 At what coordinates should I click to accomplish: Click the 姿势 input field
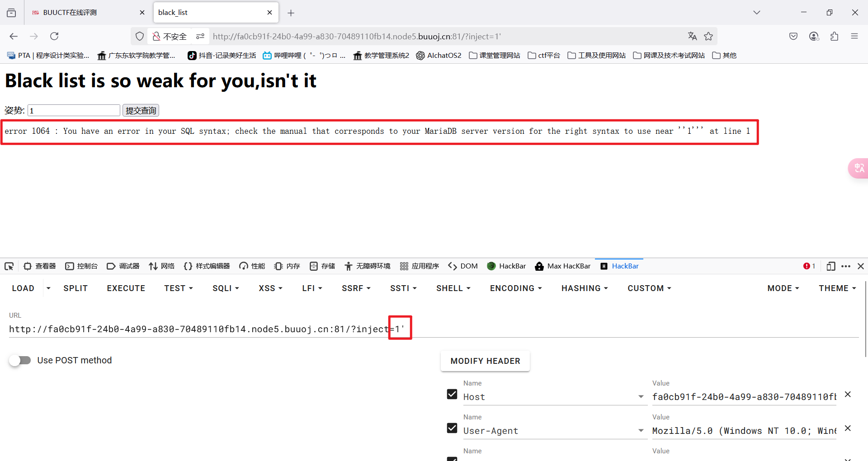click(73, 110)
